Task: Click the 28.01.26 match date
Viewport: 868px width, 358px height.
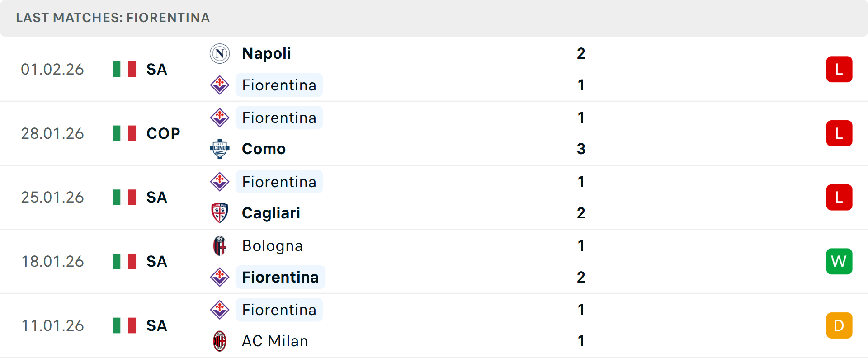Action: tap(52, 133)
